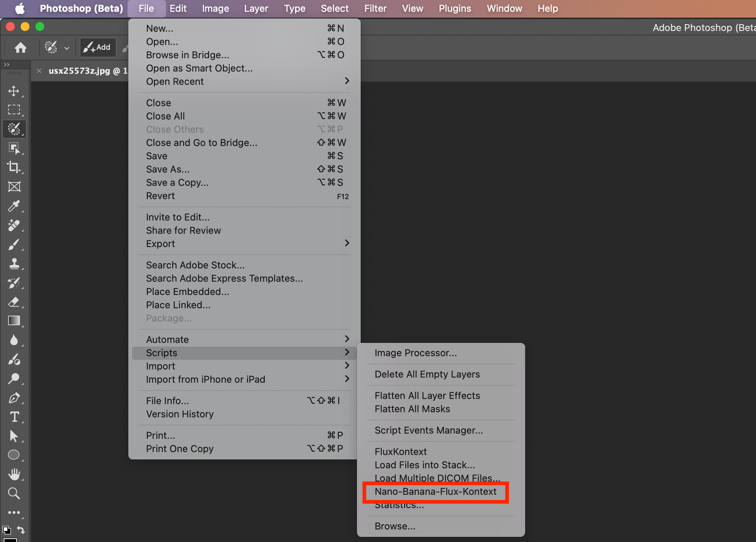Click the Add brush button
Image resolution: width=756 pixels, height=542 pixels.
(x=97, y=47)
